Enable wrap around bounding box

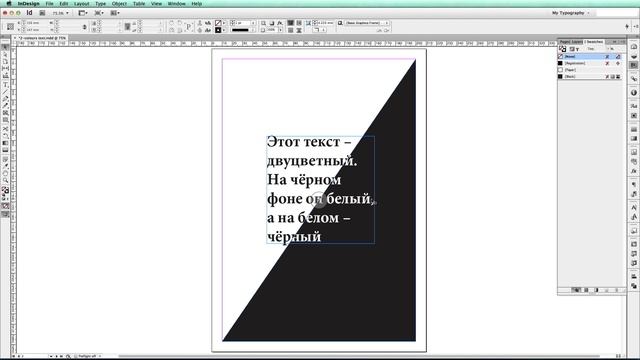tap(299, 23)
